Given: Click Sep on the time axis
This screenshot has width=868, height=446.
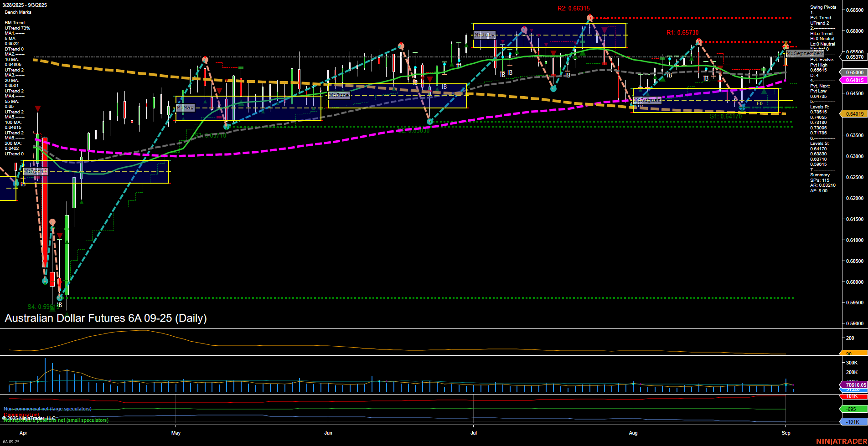Looking at the screenshot, I should pyautogui.click(x=786, y=433).
